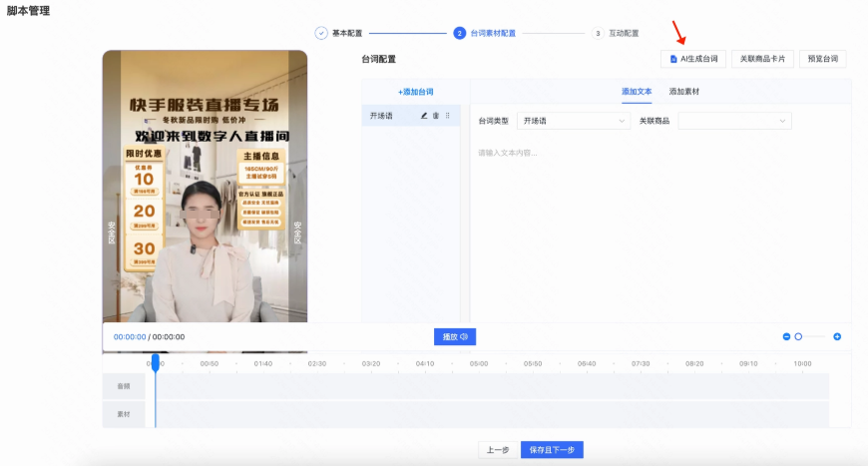Go to step 3 互动配置
The height and width of the screenshot is (466, 868).
point(615,33)
